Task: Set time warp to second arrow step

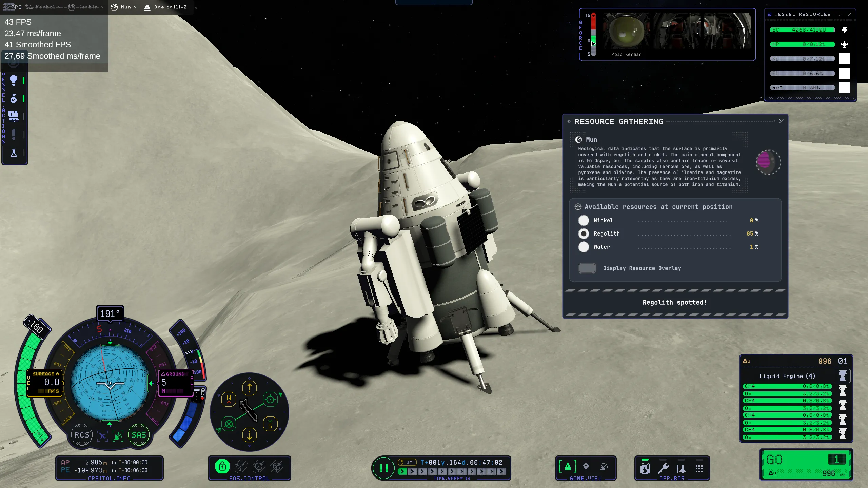Action: pos(412,471)
